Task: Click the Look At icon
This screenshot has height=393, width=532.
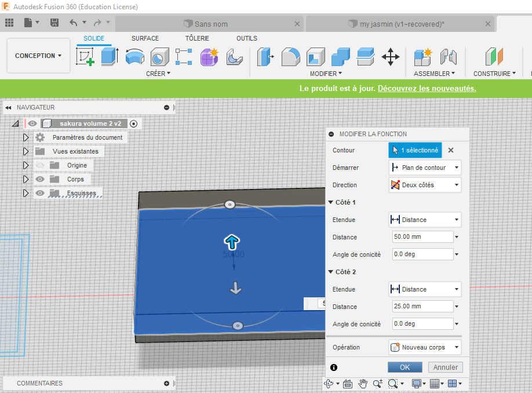Action: pos(348,384)
